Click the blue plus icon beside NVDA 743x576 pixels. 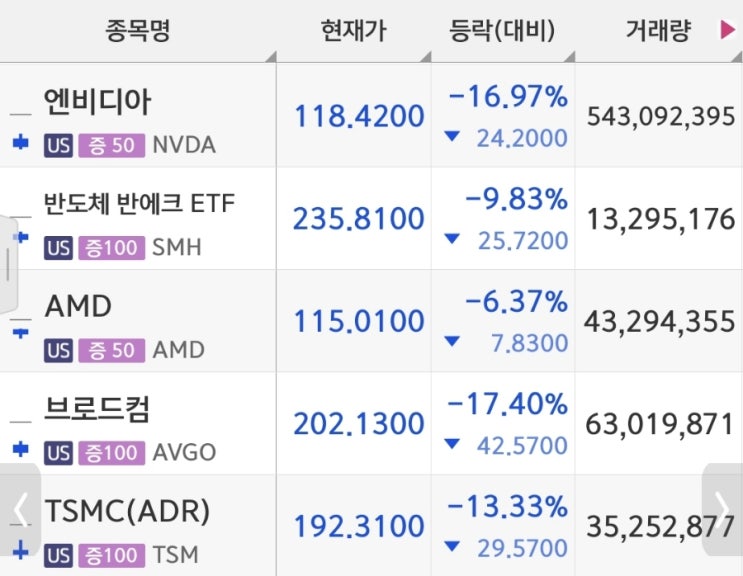tap(20, 142)
